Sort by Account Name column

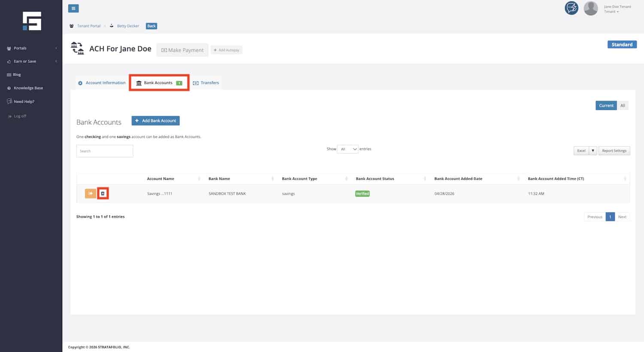pos(173,179)
